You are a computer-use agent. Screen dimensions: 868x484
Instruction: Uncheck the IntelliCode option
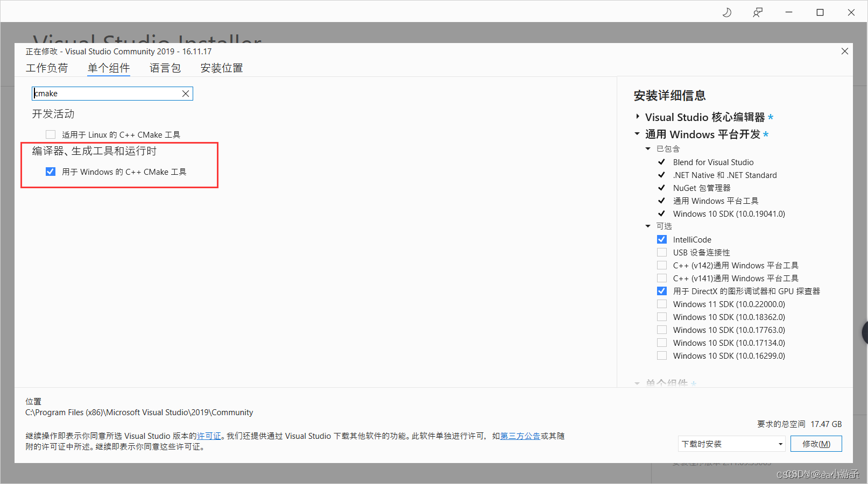point(662,239)
